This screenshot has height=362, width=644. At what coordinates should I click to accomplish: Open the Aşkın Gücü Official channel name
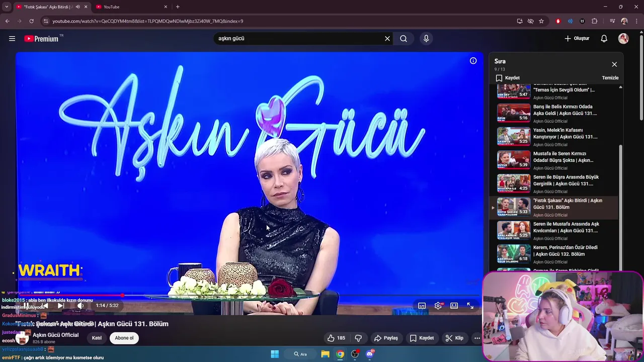click(55, 335)
